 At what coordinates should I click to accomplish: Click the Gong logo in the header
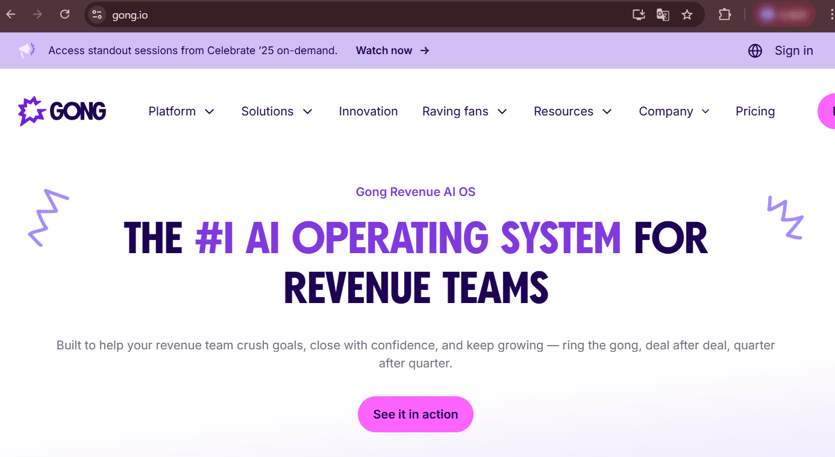(62, 111)
